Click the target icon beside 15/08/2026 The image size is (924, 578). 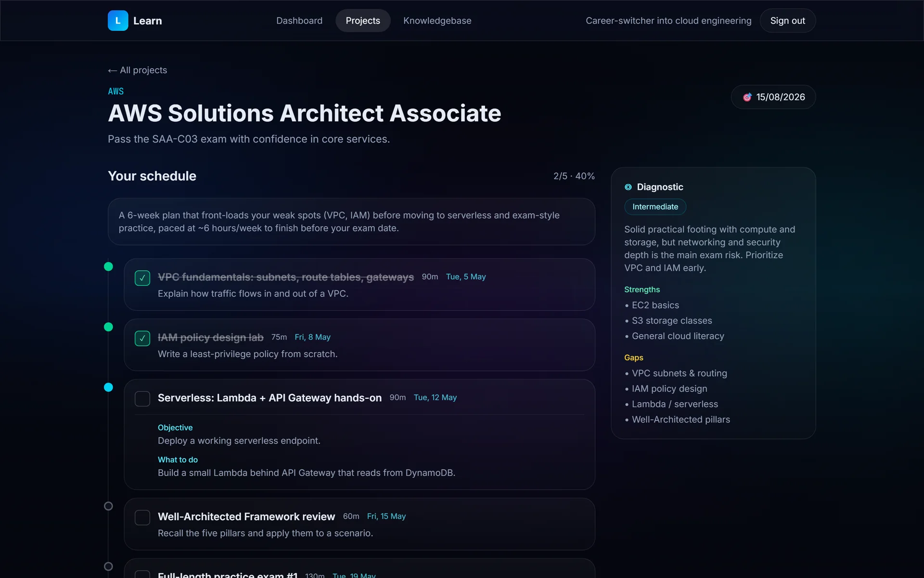(x=747, y=97)
